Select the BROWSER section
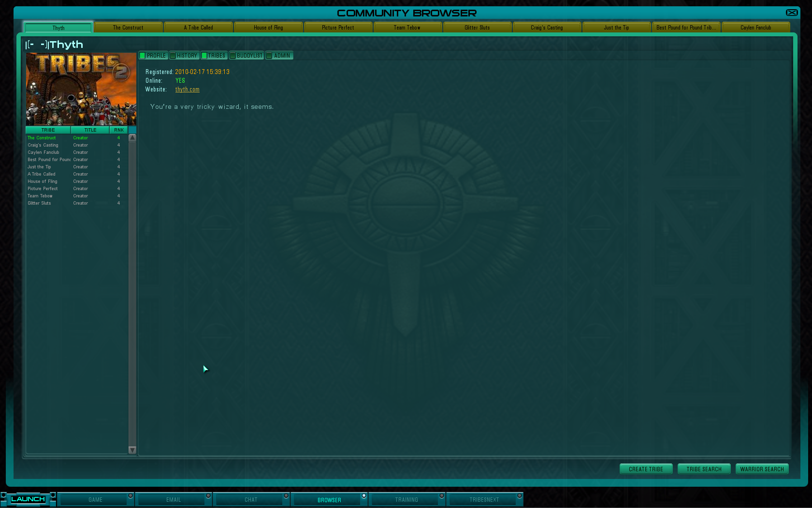This screenshot has height=508, width=812. pos(329,500)
